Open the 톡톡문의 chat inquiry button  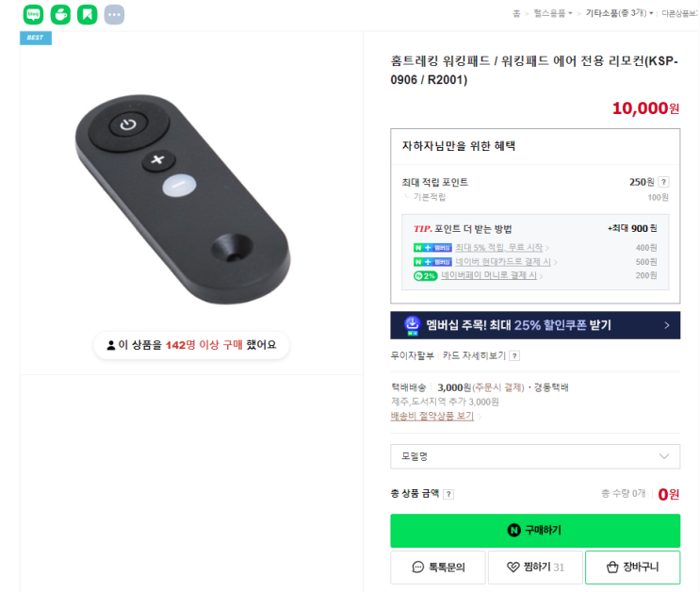coord(438,567)
